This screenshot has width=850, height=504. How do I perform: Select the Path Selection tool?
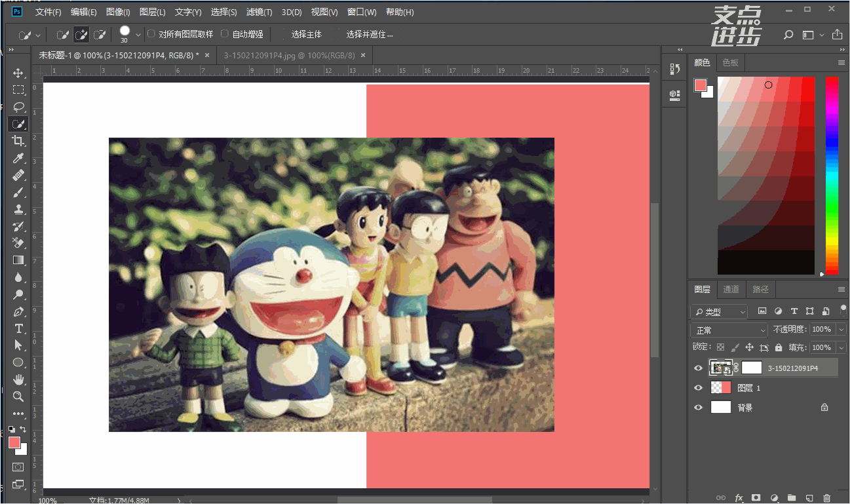click(x=18, y=345)
